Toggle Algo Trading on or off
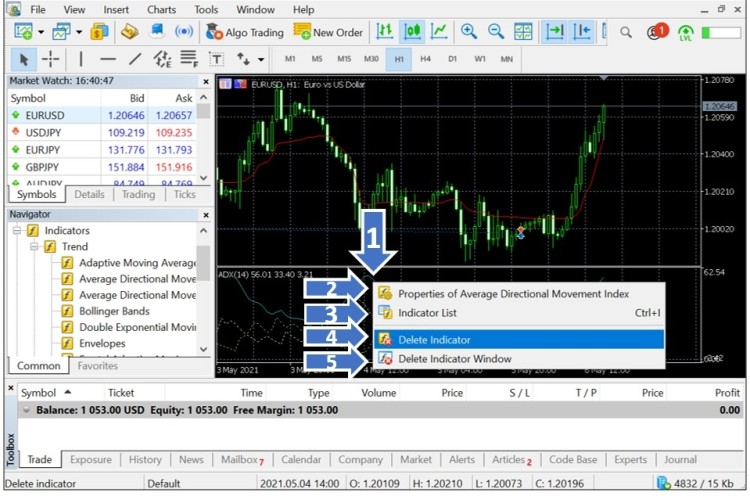 [245, 32]
